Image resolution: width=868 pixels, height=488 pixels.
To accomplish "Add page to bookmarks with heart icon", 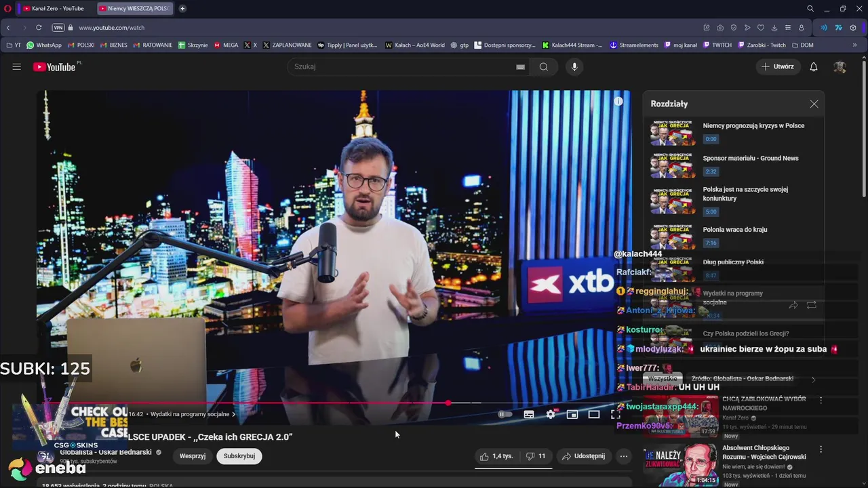I will click(761, 28).
